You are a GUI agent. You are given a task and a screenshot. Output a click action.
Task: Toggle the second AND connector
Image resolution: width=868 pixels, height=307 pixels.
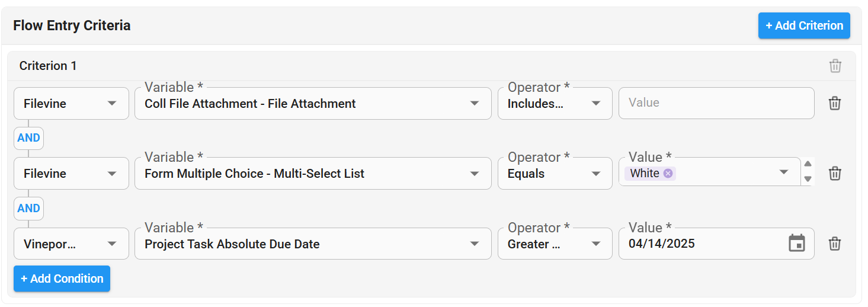[28, 209]
